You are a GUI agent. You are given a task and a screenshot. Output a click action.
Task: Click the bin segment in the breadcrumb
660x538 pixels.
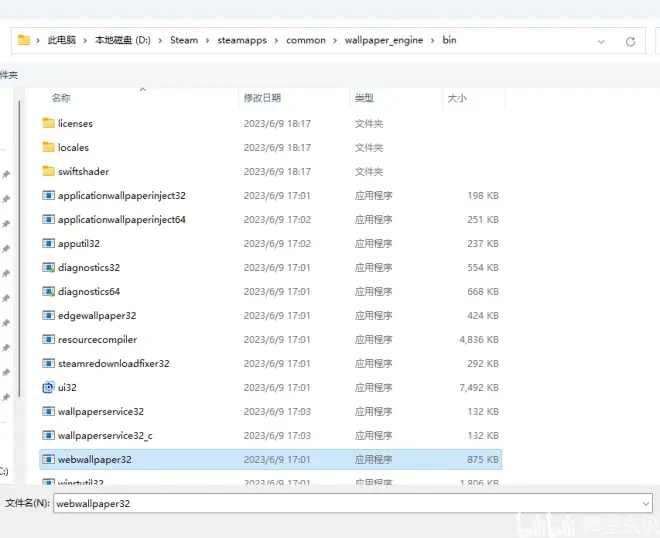(449, 40)
